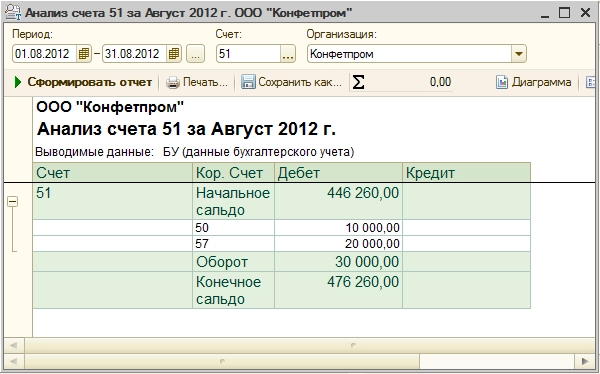Screen dimensions: 600x374
Task: Select the Кредит column header
Action: click(x=466, y=173)
